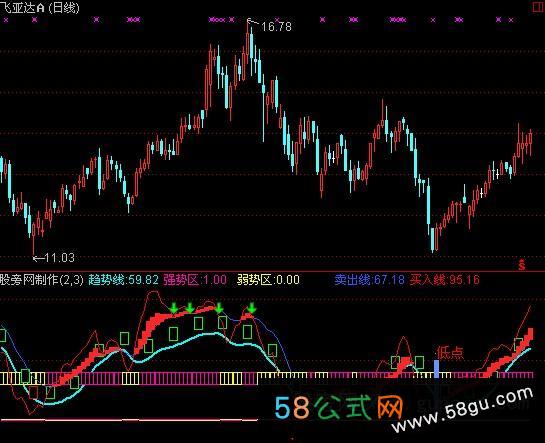The height and width of the screenshot is (443, 545).
Task: Click the 趋势线:59.82 readout
Action: (123, 280)
